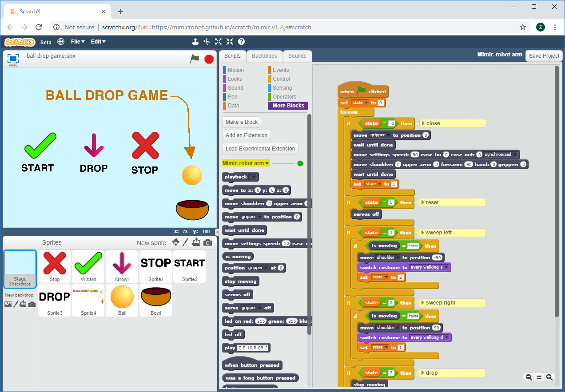The height and width of the screenshot is (392, 565).
Task: Select the Ball sprite thumbnail
Action: [122, 300]
